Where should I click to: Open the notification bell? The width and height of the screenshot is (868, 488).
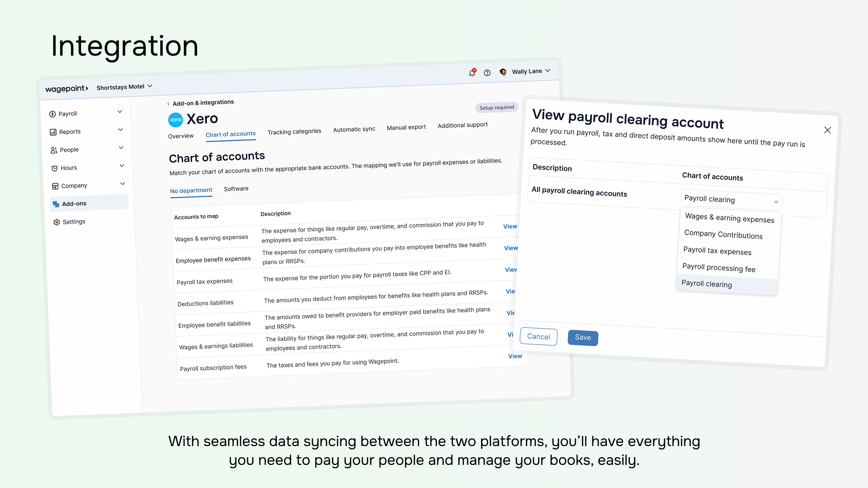(x=472, y=73)
